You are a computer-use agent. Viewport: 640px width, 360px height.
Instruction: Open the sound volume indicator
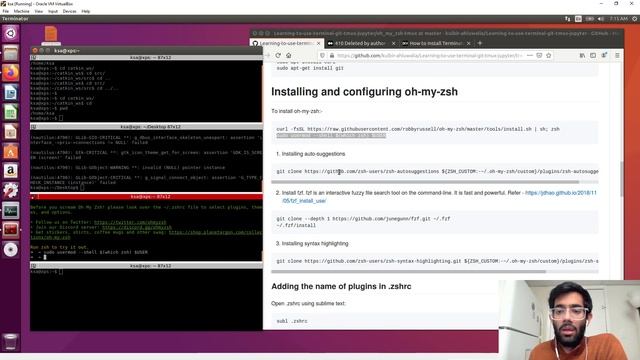601,19
